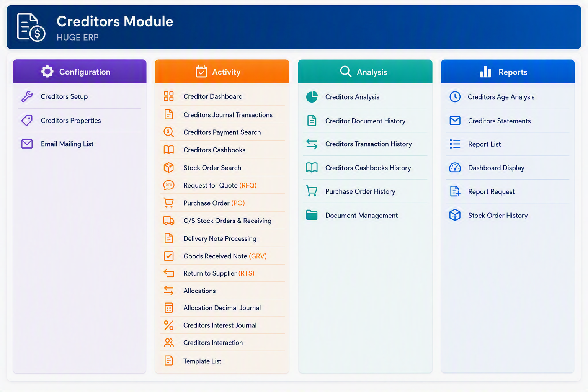Click the wrench icon beside Creditors Setup

coord(27,96)
